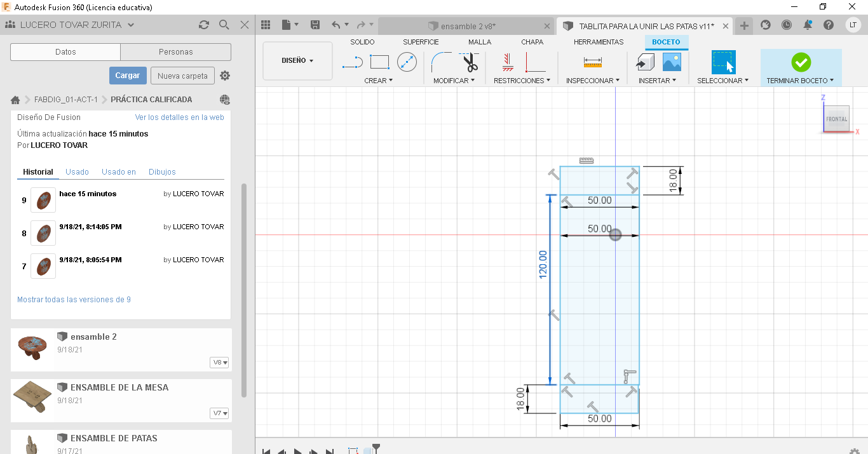The image size is (868, 454).
Task: Open the job status clock icon
Action: point(787,25)
